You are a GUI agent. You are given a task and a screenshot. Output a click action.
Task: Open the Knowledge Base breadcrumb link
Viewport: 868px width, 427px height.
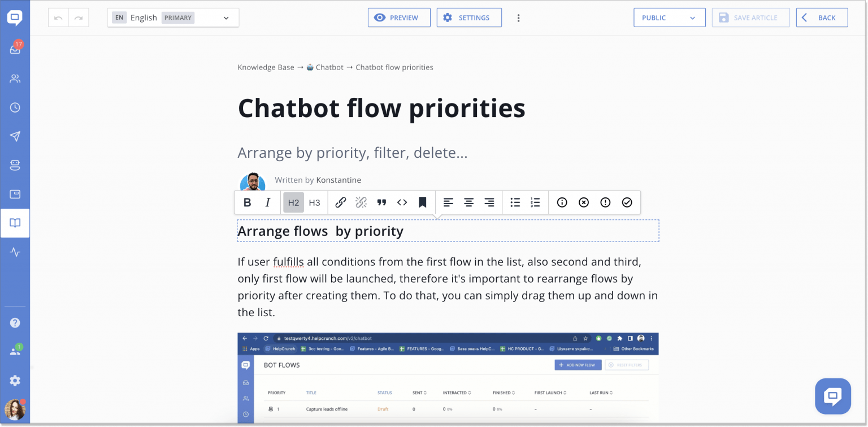pos(266,67)
